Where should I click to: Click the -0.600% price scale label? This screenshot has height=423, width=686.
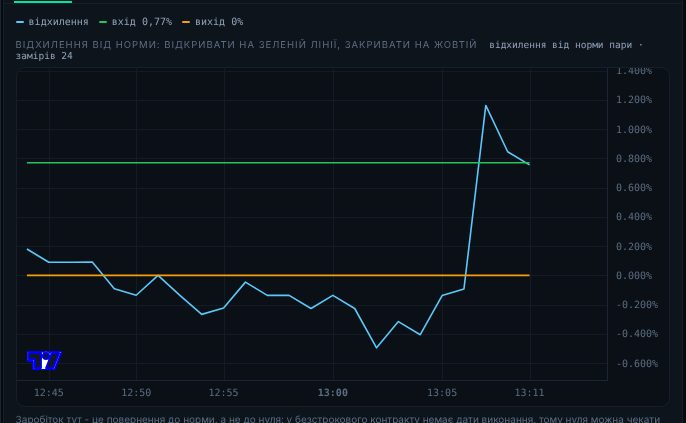tap(637, 364)
